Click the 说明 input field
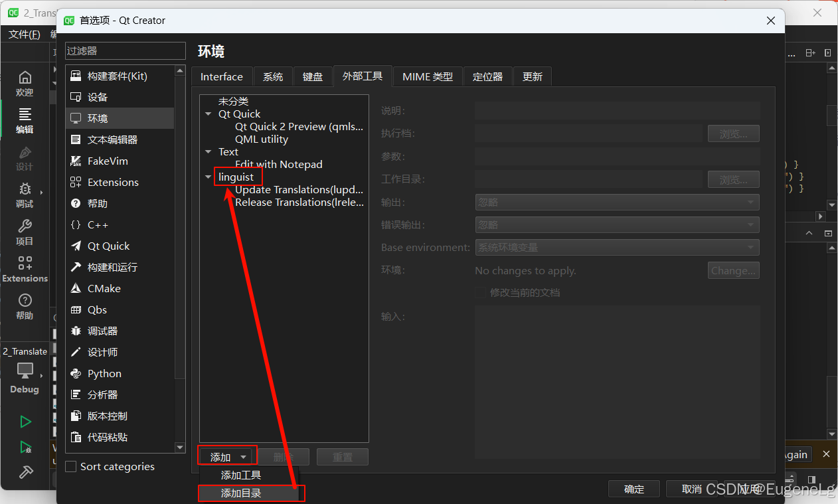This screenshot has width=838, height=504. tap(617, 111)
